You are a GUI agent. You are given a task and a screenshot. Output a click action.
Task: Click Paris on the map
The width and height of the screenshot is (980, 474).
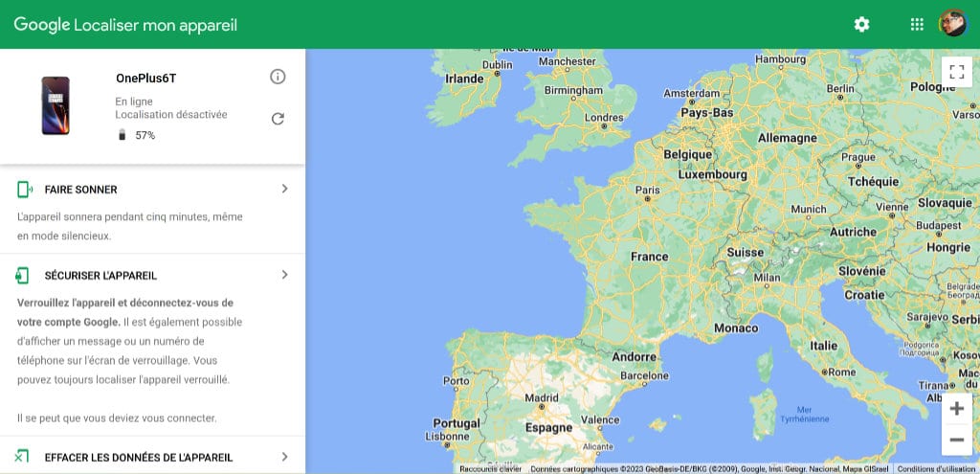click(x=648, y=191)
